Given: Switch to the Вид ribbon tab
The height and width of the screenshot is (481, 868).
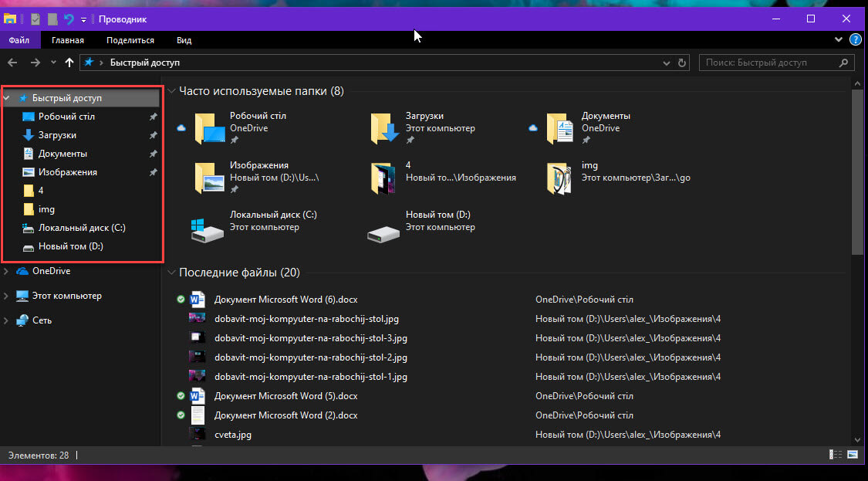Looking at the screenshot, I should point(184,40).
